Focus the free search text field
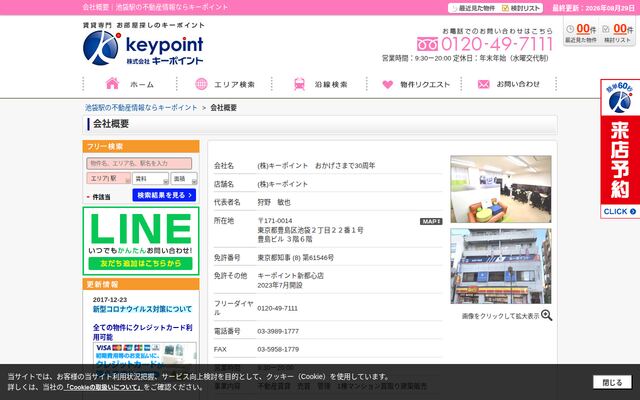The width and height of the screenshot is (640, 400). coord(139,163)
